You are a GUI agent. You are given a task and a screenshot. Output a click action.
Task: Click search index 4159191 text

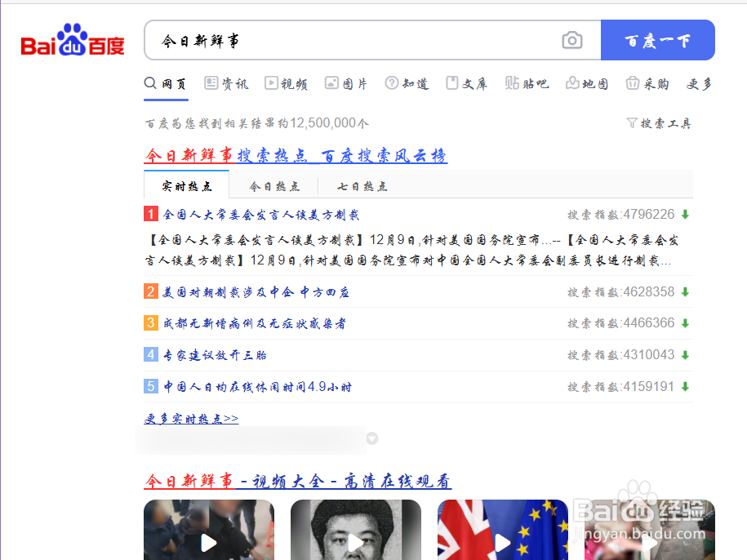coord(620,387)
